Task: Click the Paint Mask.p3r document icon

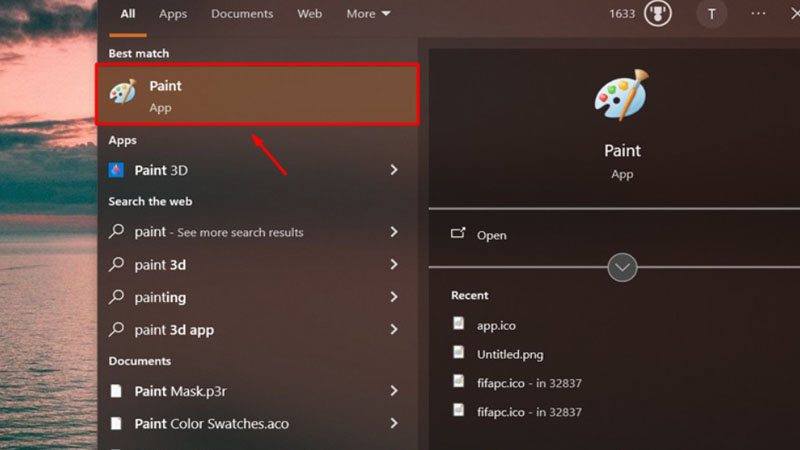Action: click(x=117, y=391)
